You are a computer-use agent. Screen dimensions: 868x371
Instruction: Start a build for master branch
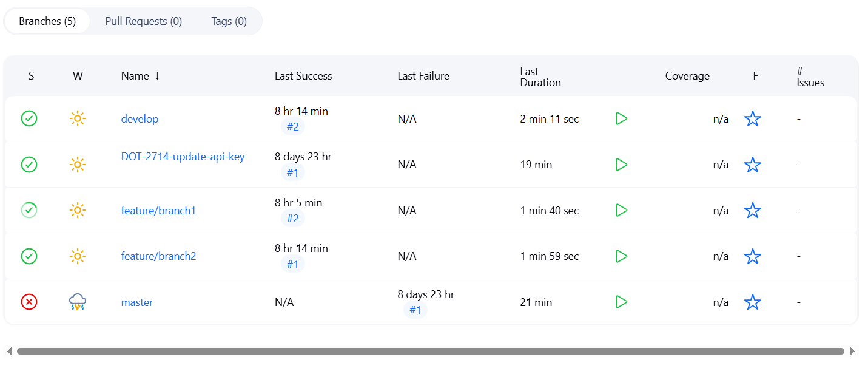coord(621,302)
